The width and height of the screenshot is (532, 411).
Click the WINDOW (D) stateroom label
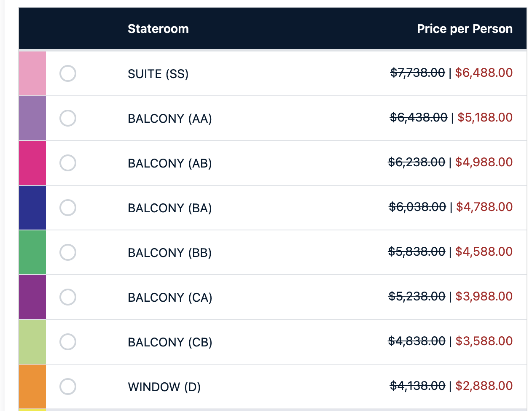pyautogui.click(x=164, y=387)
